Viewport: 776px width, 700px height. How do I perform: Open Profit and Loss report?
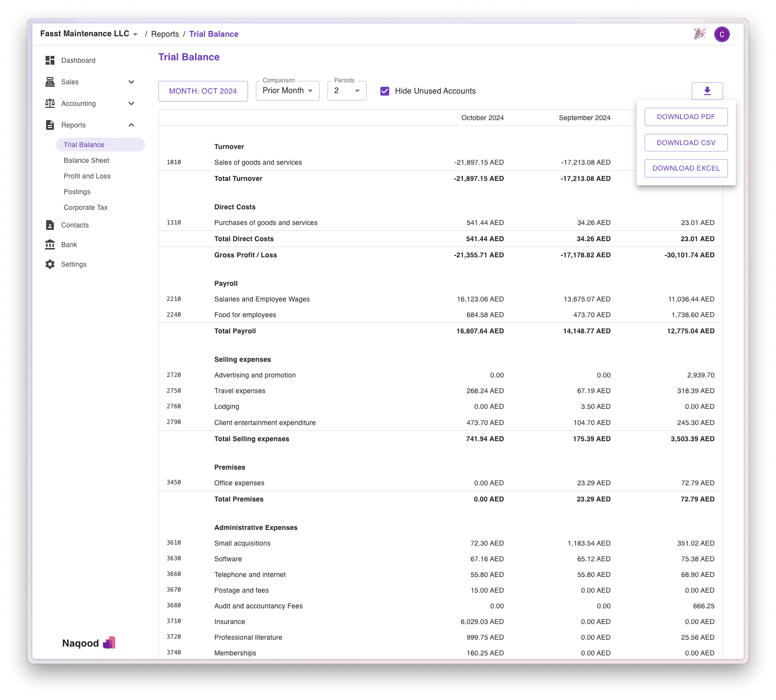[87, 176]
